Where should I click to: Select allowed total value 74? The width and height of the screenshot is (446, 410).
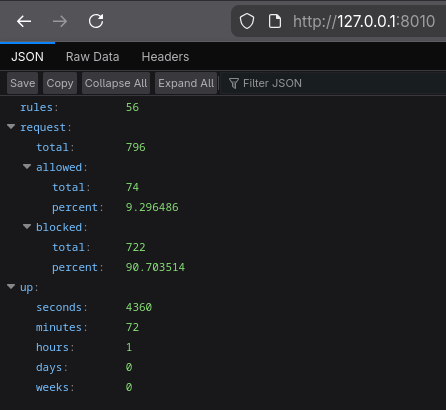[132, 187]
